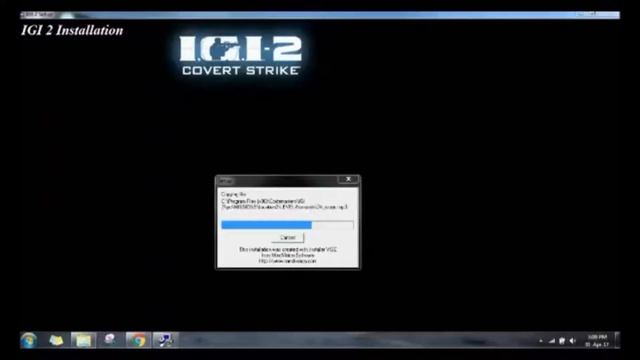Open the taskbar clock and date
This screenshot has height=360, width=640.
click(x=597, y=341)
